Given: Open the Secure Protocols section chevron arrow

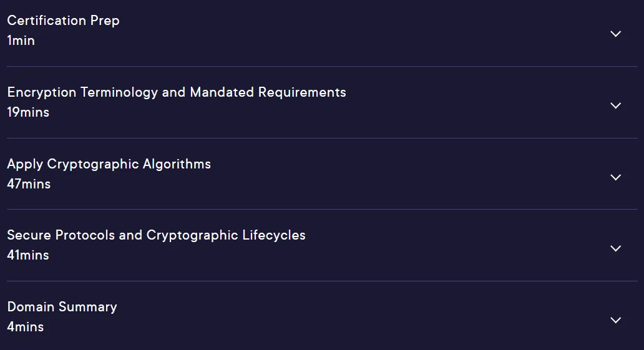Looking at the screenshot, I should [615, 248].
